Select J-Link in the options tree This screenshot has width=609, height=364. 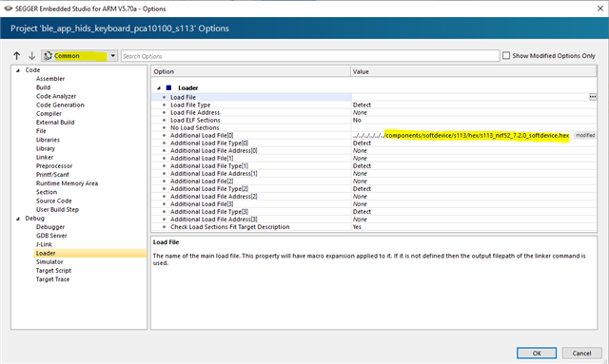[44, 244]
